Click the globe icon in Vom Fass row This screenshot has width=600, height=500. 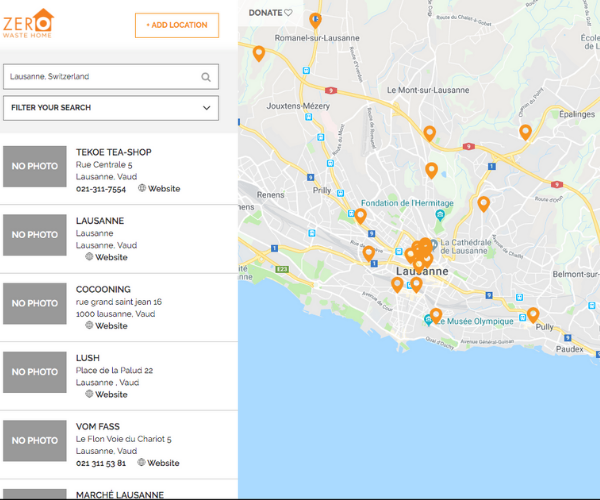pos(141,462)
